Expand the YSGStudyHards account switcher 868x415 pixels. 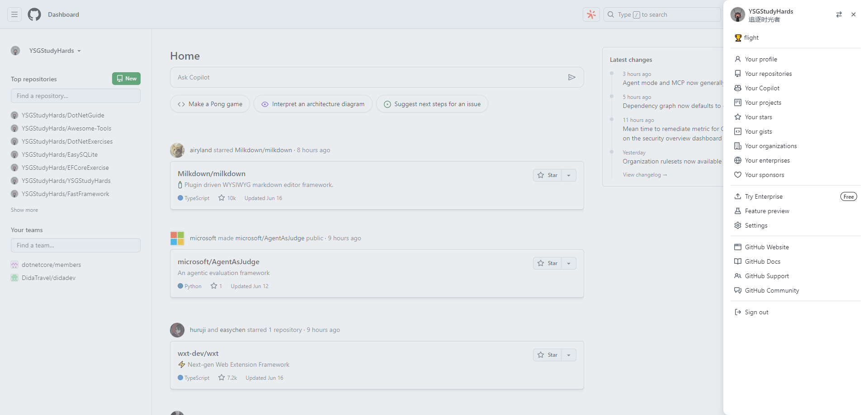[x=46, y=51]
